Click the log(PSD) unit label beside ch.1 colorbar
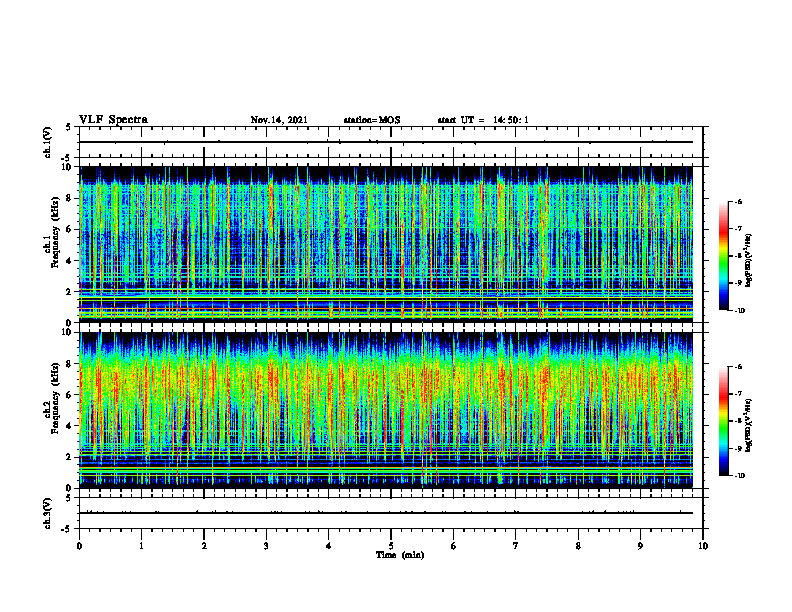792x612 pixels. click(x=749, y=261)
